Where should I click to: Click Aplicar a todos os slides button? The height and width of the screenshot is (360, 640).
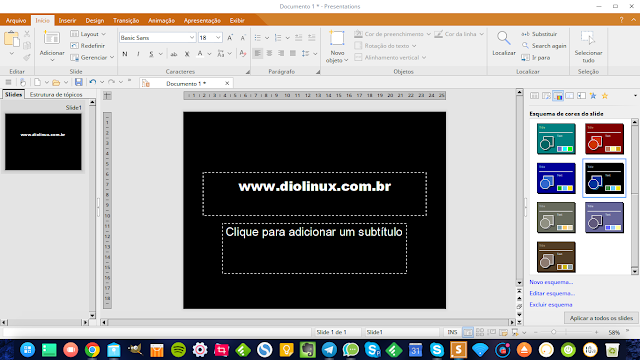(601, 318)
